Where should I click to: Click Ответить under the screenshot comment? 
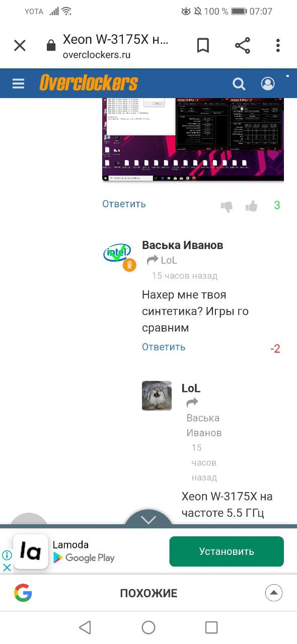[124, 204]
